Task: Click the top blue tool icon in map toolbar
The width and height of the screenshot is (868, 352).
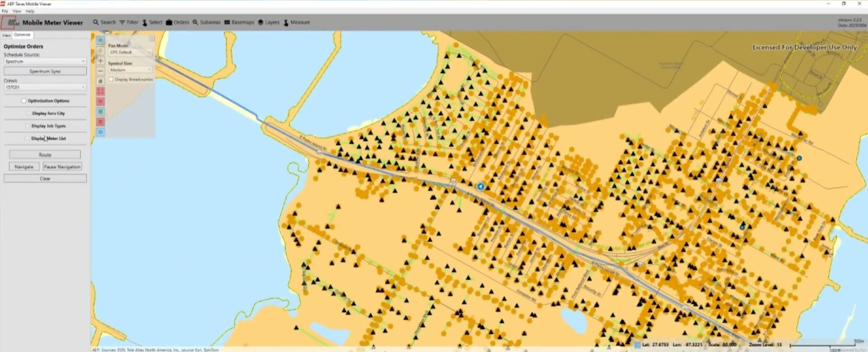Action: click(101, 40)
